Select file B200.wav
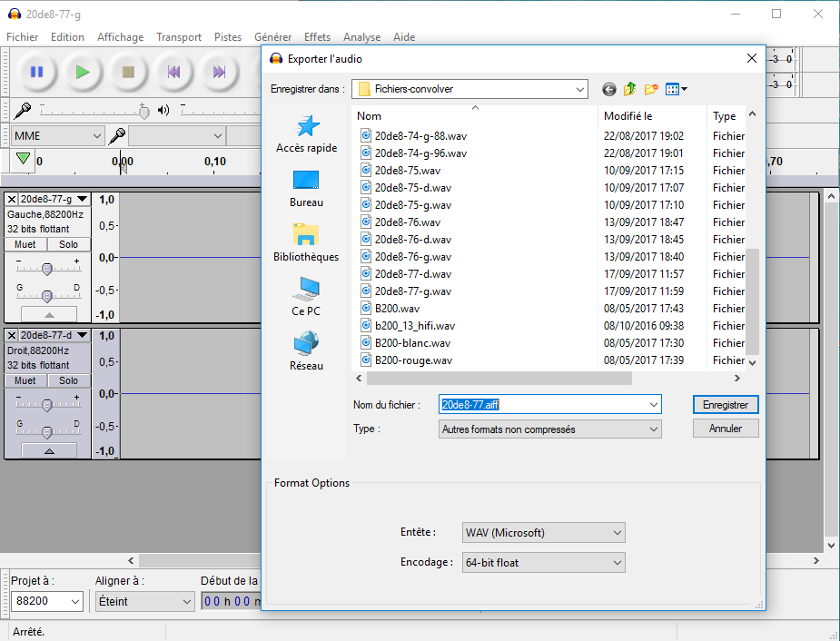Screen dimensions: 840x641 click(397, 309)
